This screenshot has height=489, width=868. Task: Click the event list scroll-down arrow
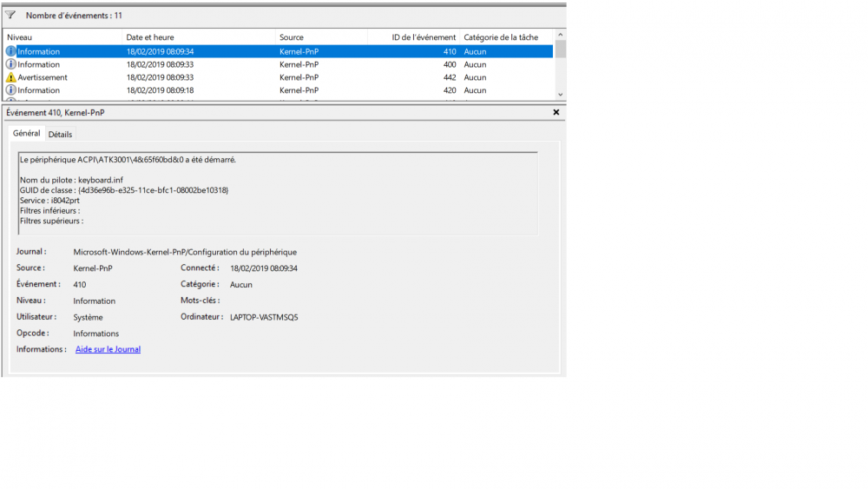click(560, 94)
